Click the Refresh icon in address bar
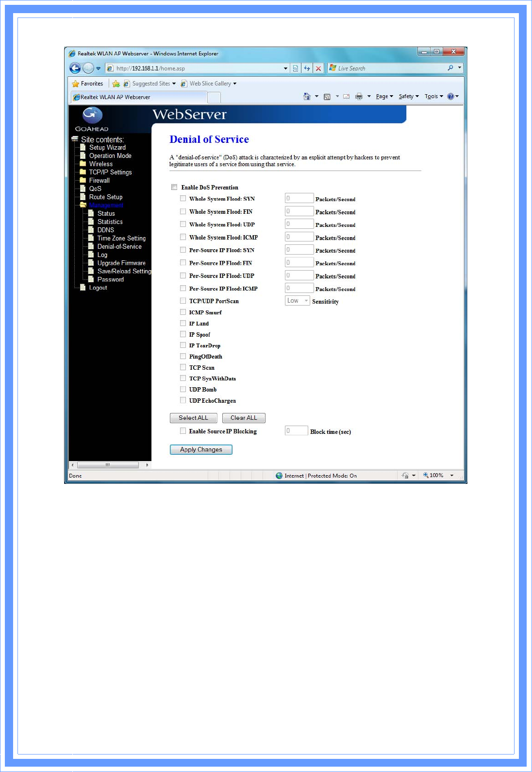Image resolution: width=532 pixels, height=772 pixels. [x=307, y=68]
